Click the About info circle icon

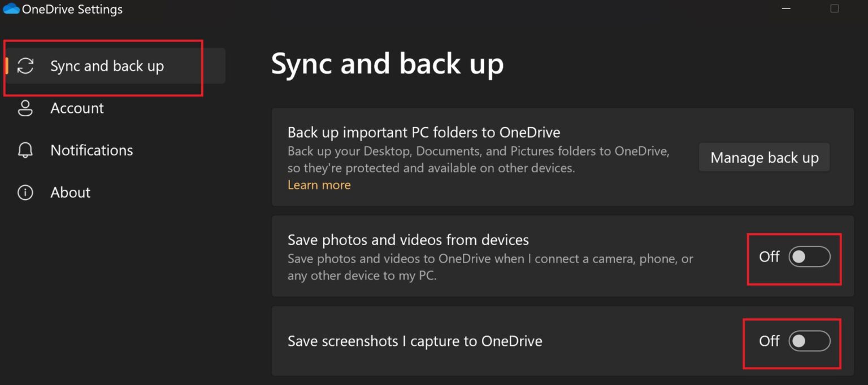(x=25, y=193)
